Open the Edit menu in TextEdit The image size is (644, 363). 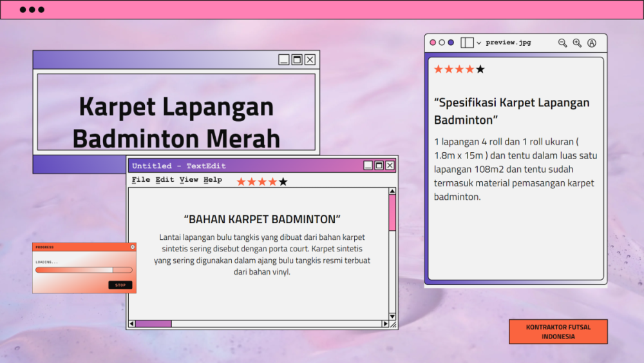coord(165,180)
